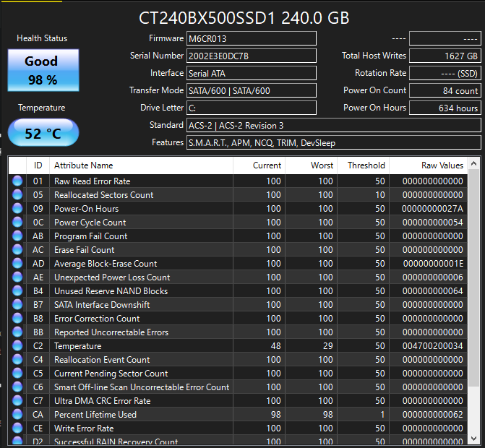Click the vertical scrollbar thumb of the attribute list
The image size is (485, 448).
click(x=473, y=277)
